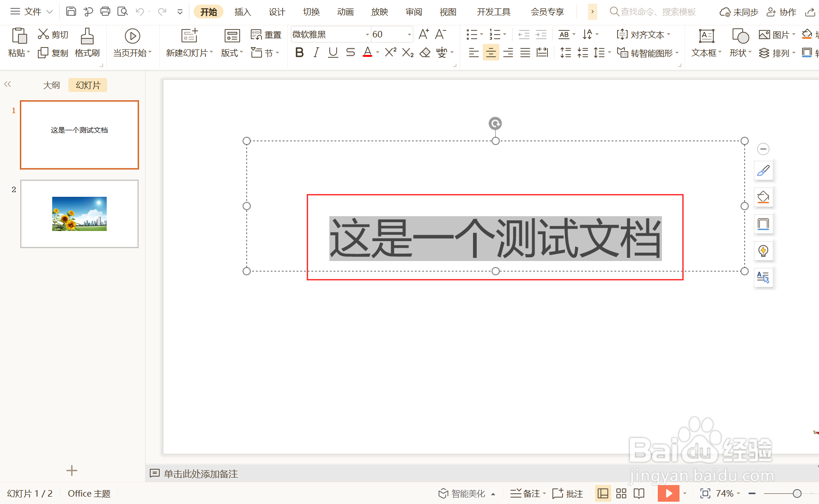Click the zoom out minus button

[x=752, y=493]
